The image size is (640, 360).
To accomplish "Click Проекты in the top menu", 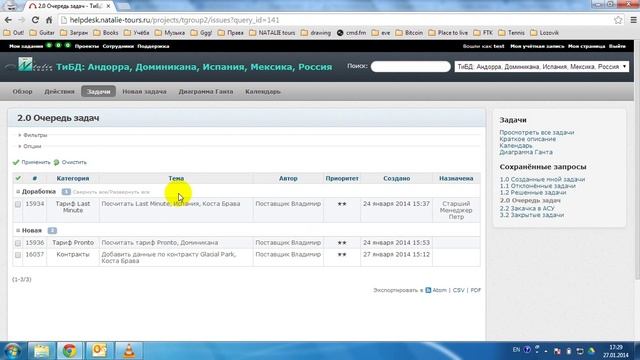I will (x=87, y=46).
